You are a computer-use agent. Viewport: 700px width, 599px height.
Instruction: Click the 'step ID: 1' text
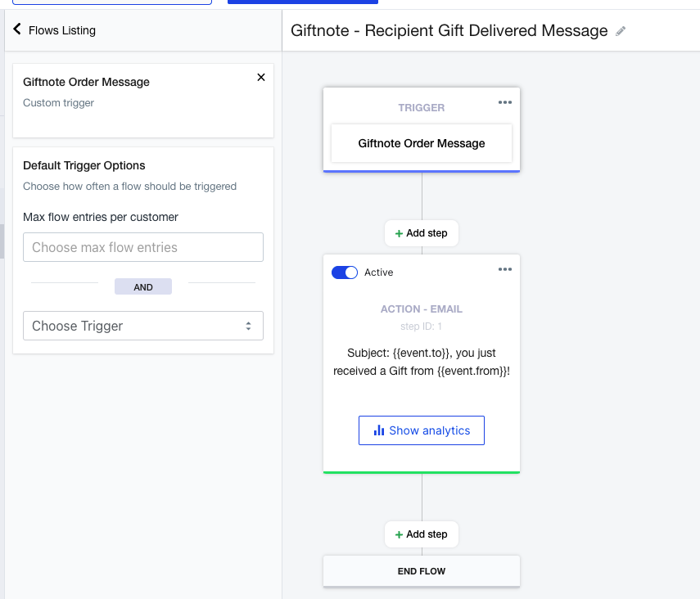pyautogui.click(x=422, y=327)
